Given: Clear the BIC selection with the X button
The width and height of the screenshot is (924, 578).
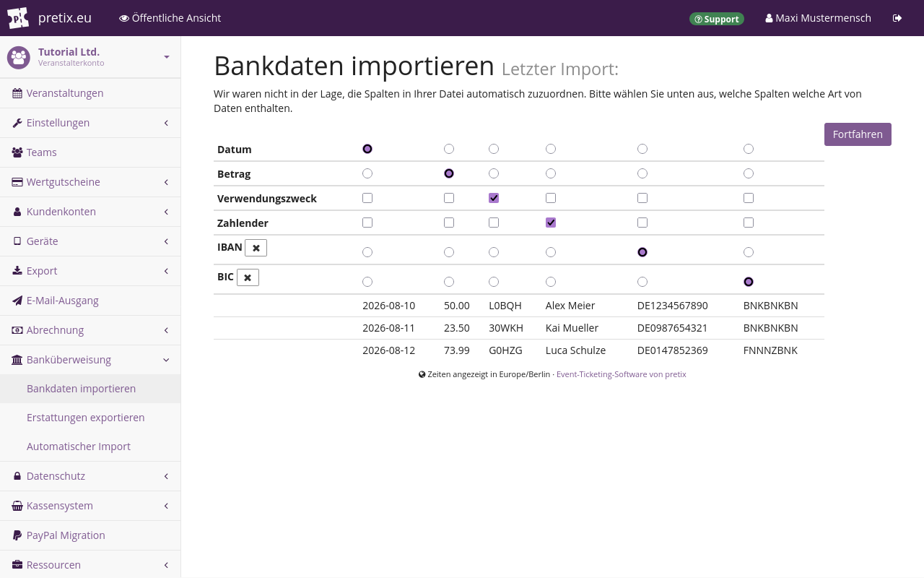Looking at the screenshot, I should tap(248, 277).
